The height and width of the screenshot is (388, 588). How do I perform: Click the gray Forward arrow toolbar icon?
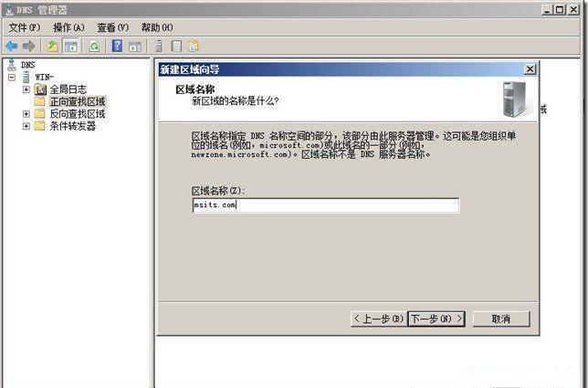[x=28, y=47]
